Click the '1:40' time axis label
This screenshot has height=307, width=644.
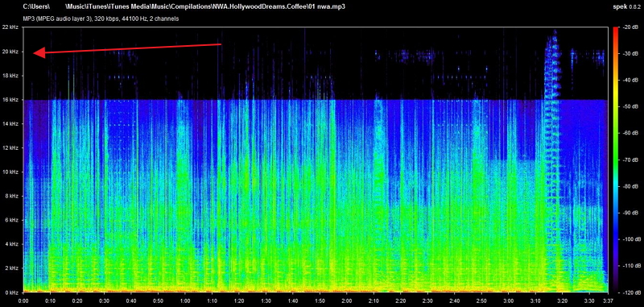point(293,300)
